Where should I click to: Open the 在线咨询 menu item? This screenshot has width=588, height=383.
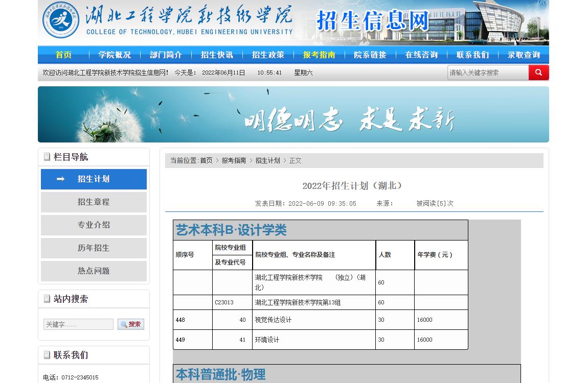[421, 55]
